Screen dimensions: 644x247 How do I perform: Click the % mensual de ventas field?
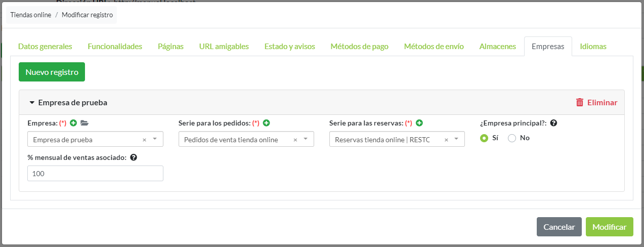(95, 174)
